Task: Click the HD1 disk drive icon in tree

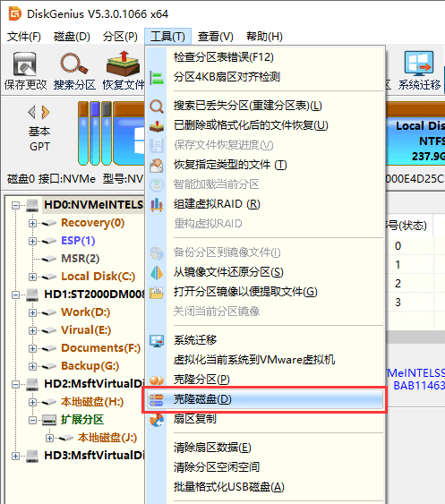Action: click(x=32, y=295)
